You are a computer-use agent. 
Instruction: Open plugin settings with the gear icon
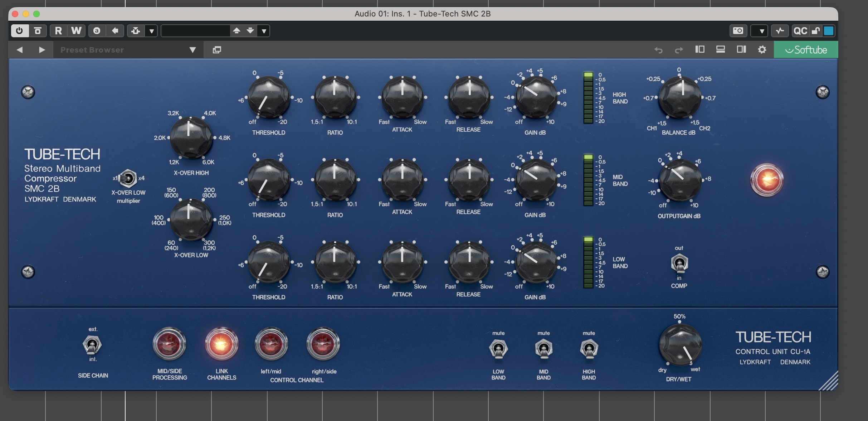coord(762,49)
